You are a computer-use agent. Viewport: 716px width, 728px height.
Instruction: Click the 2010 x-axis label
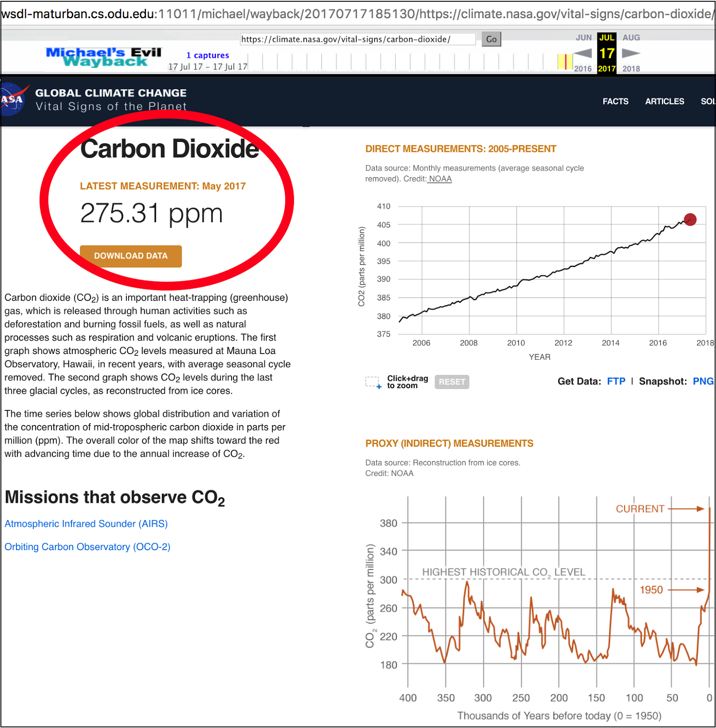tap(516, 343)
